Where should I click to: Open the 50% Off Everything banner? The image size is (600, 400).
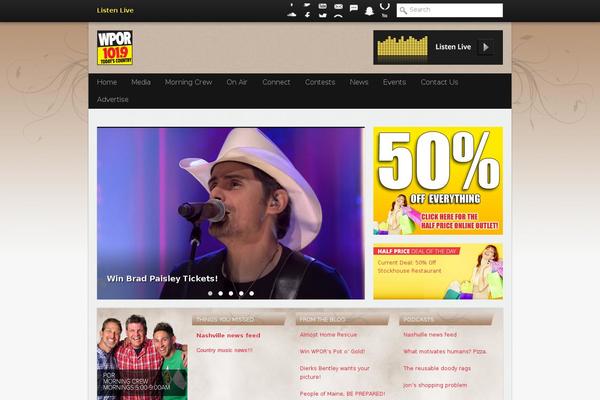(438, 181)
